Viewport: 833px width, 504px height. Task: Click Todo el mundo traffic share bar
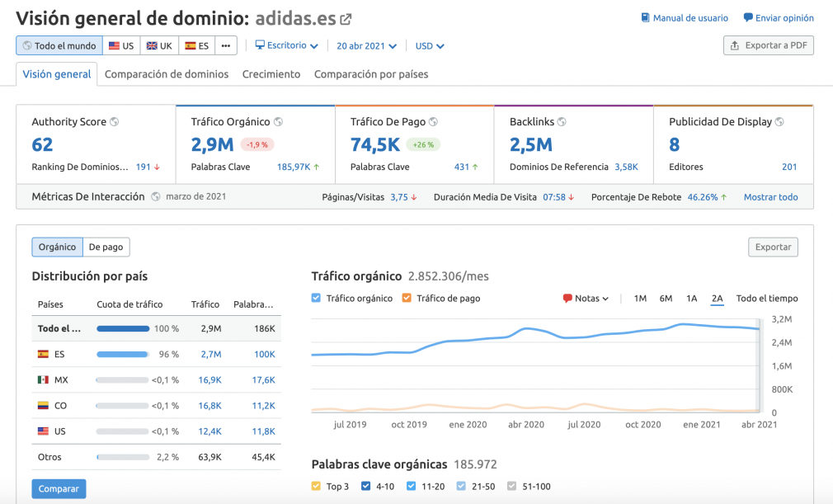click(x=123, y=329)
